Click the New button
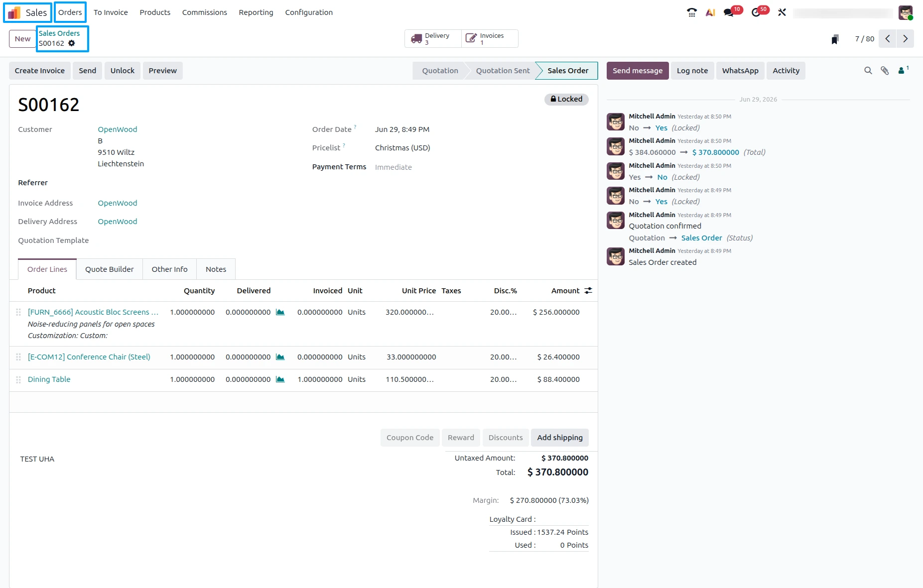The image size is (923, 588). (22, 39)
